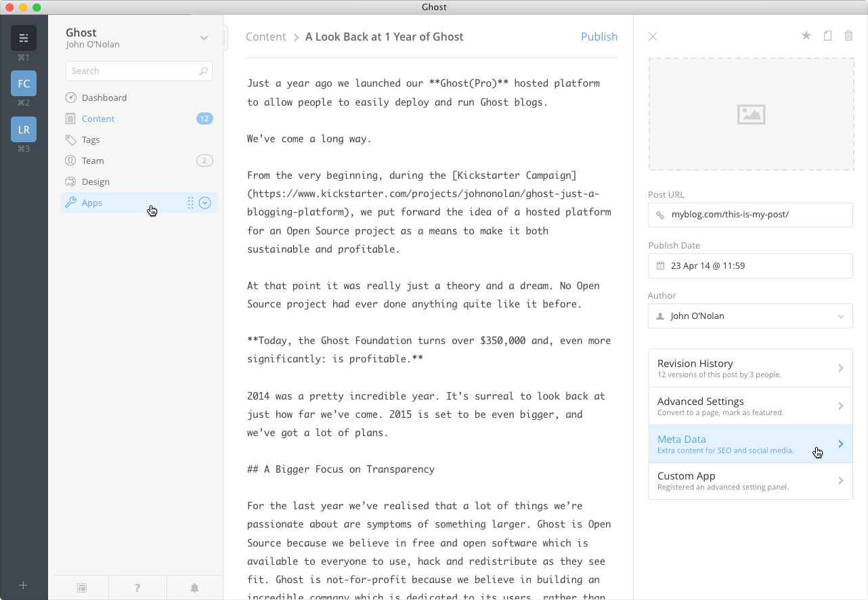Click the star icon to feature post
Viewport: 868px width, 600px height.
806,36
